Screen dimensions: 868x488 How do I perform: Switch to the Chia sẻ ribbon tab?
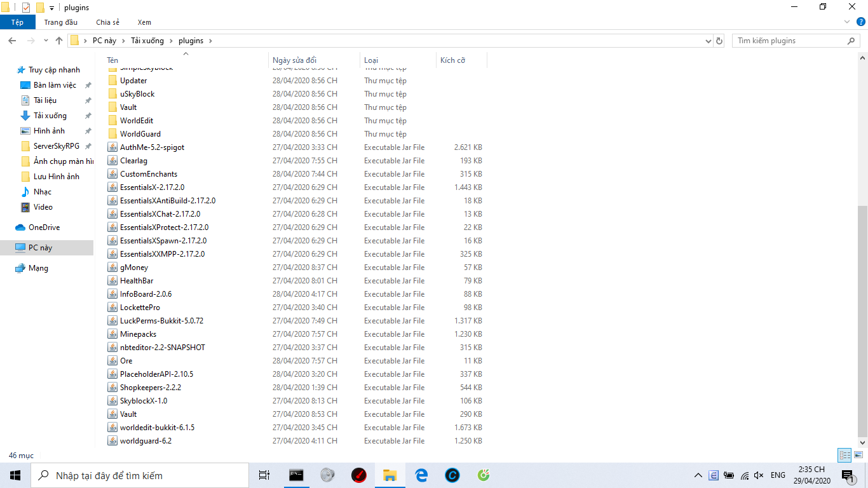[x=108, y=22]
